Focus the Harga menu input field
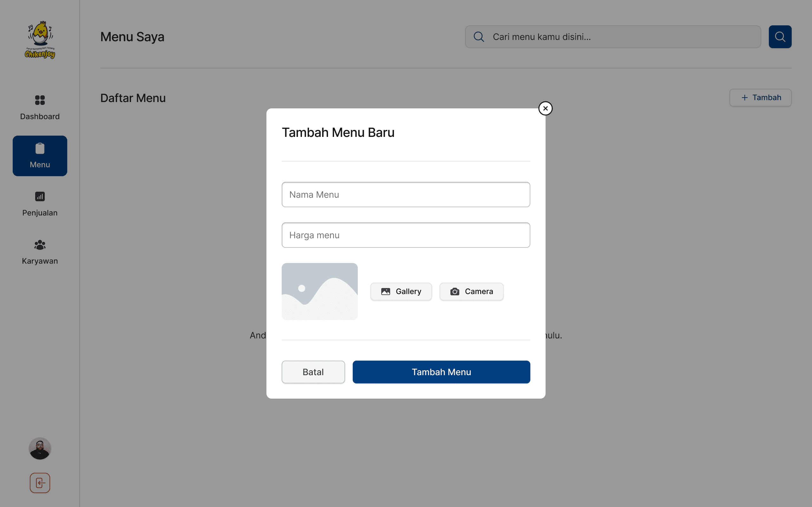Viewport: 812px width, 507px height. pyautogui.click(x=406, y=235)
